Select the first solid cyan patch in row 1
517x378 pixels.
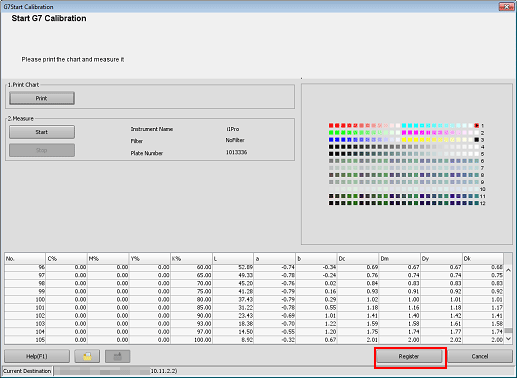point(404,126)
